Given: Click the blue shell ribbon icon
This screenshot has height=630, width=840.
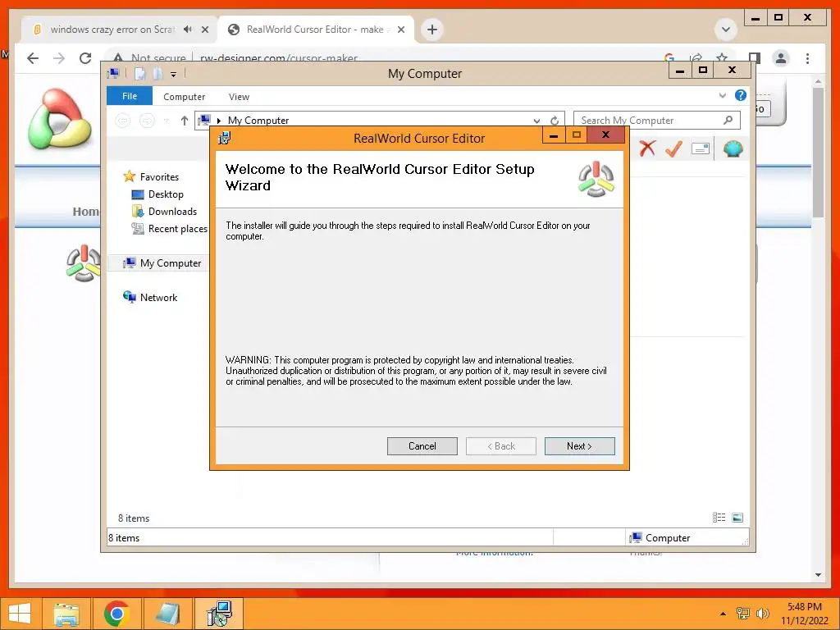Looking at the screenshot, I should (733, 148).
